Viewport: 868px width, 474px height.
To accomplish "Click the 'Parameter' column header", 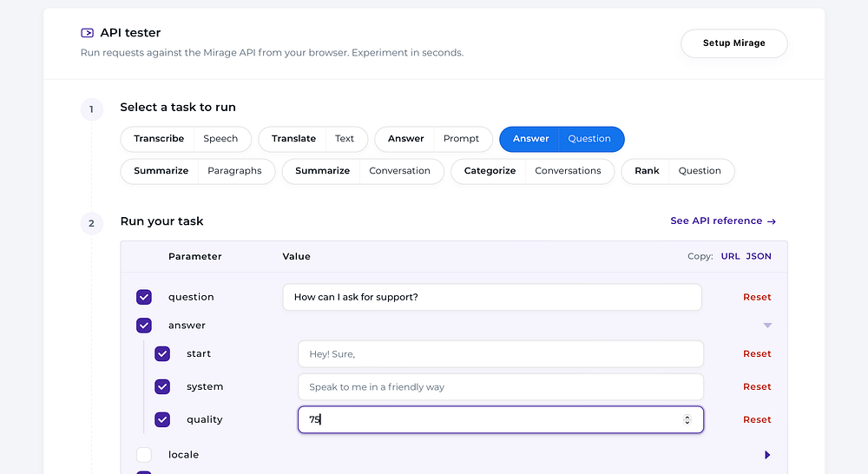I will point(194,256).
